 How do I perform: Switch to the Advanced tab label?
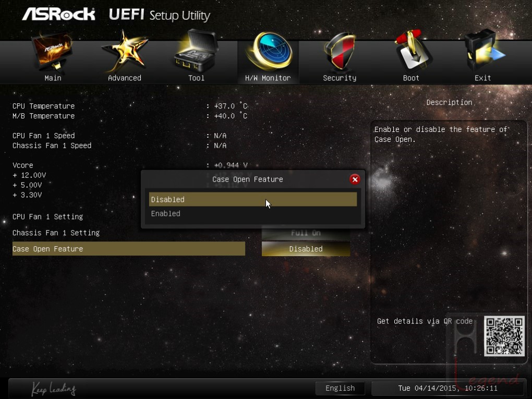125,78
